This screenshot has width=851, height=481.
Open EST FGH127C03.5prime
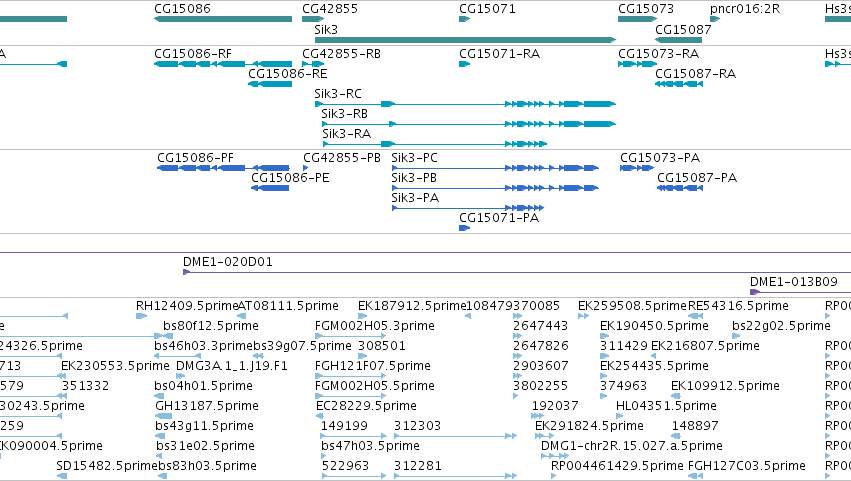coord(746,467)
